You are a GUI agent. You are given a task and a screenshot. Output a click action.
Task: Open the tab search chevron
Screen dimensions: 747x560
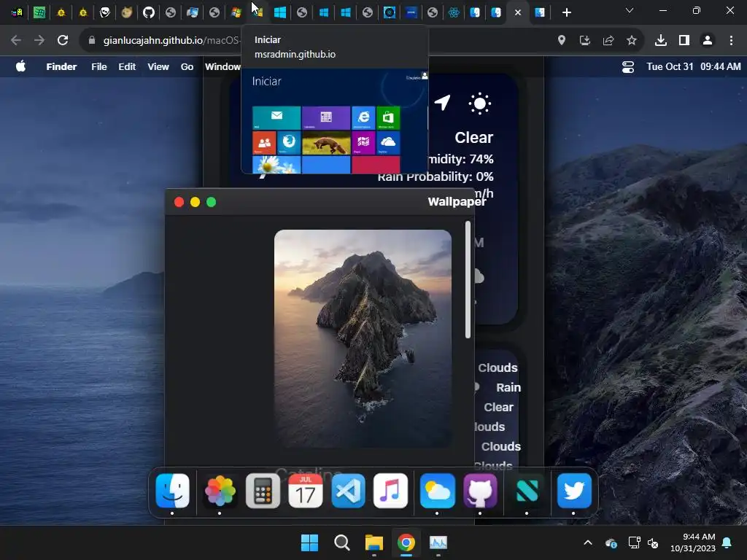(x=630, y=10)
